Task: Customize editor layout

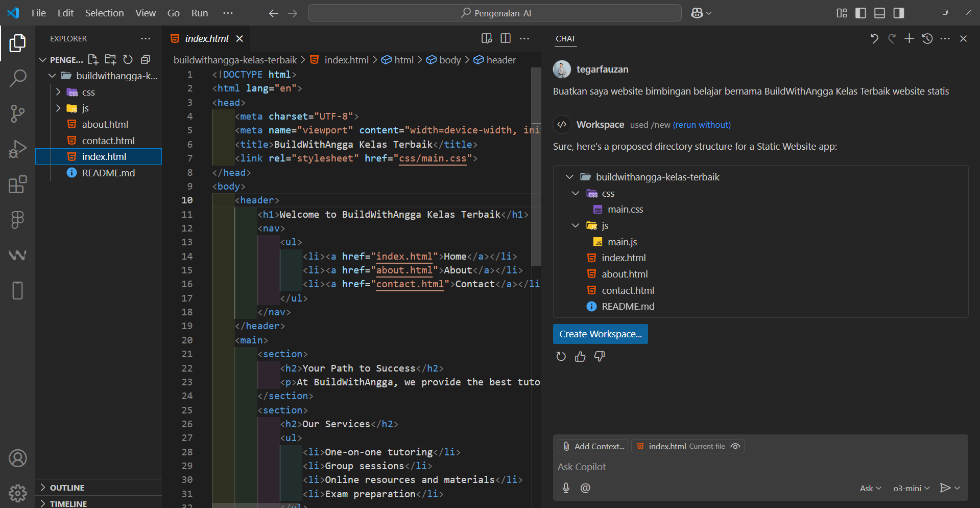Action: 842,13
